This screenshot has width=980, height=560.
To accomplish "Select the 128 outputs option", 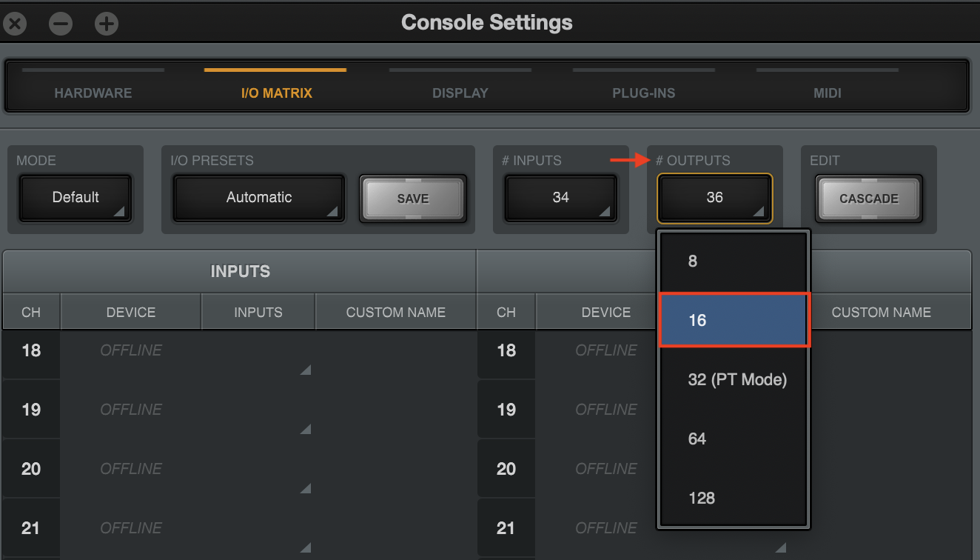I will 733,498.
